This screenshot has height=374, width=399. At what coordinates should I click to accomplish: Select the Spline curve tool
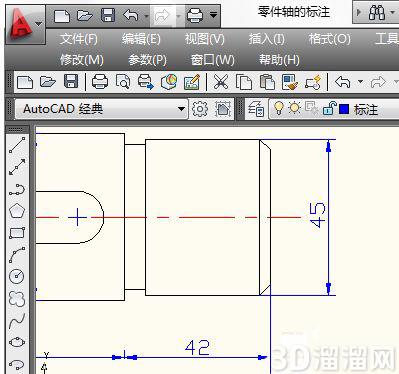tap(17, 321)
